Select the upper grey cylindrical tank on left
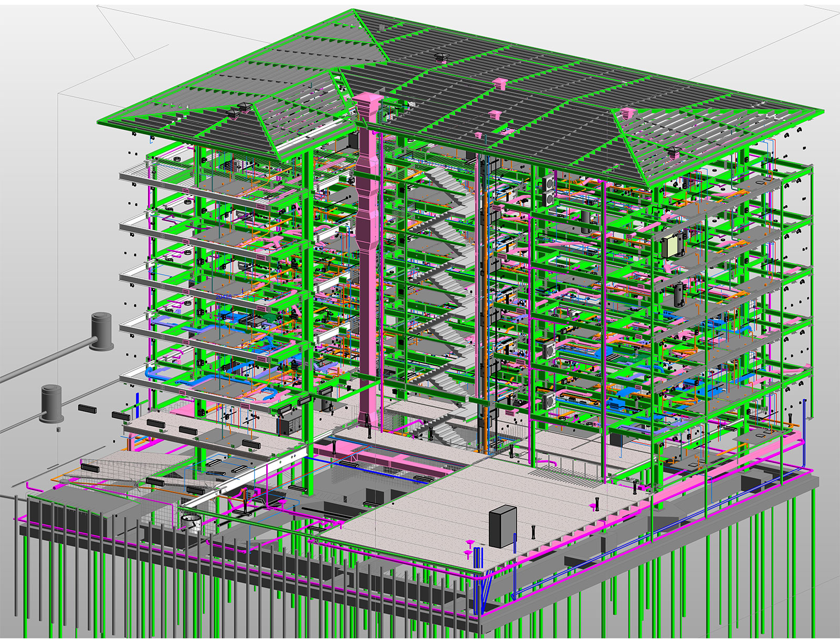 click(x=101, y=331)
